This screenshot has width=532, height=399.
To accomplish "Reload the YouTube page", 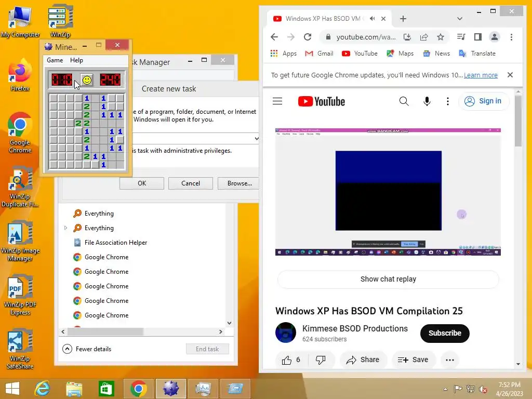I will point(308,37).
